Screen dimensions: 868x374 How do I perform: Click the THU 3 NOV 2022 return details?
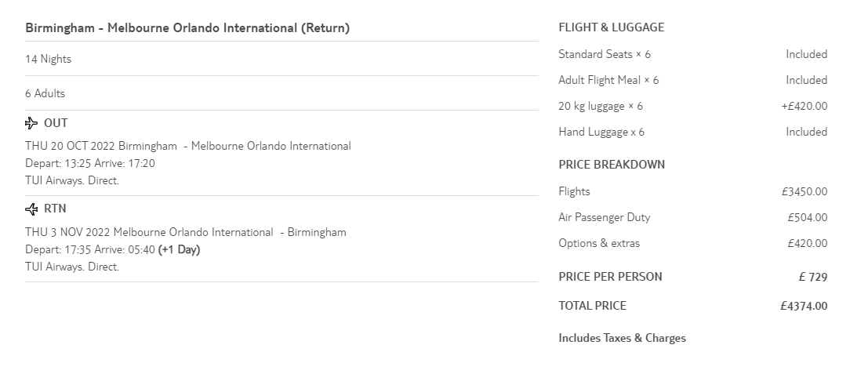coord(185,232)
